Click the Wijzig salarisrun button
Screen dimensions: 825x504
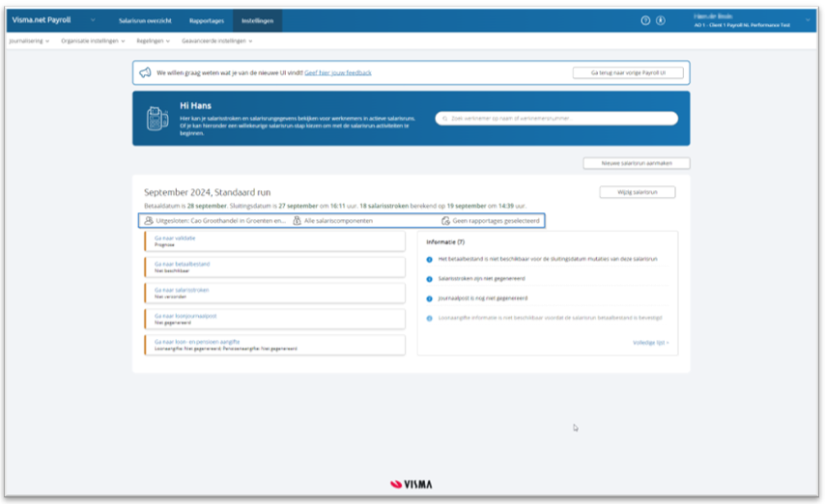click(x=638, y=192)
